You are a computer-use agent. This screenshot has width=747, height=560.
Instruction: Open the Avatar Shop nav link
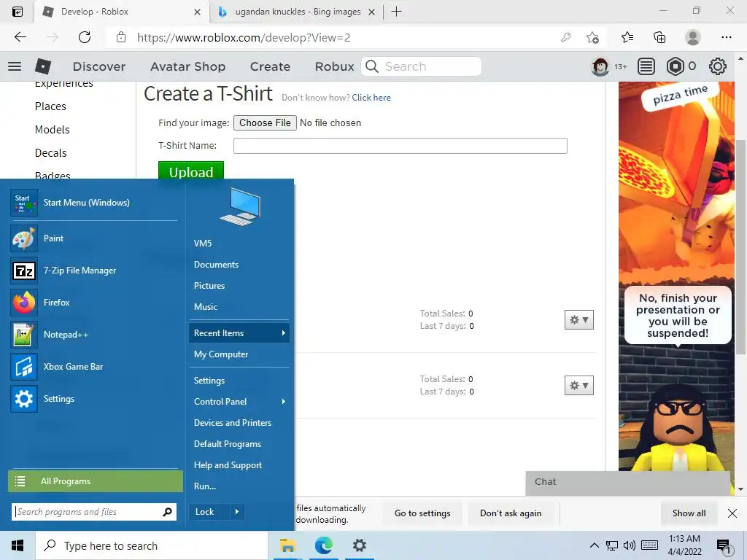187,66
